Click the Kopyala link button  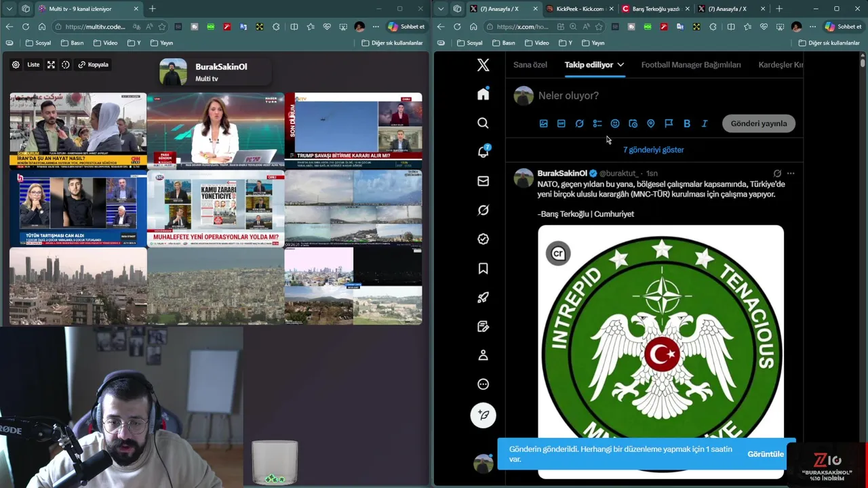(x=93, y=65)
